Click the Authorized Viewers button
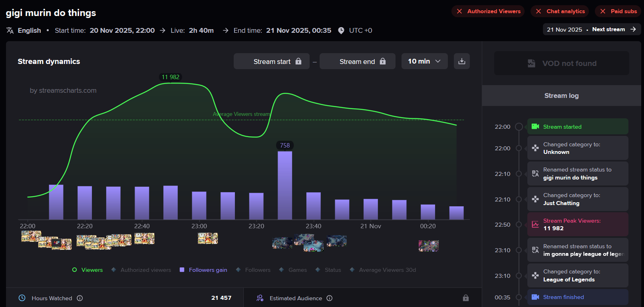Viewport: 644px width, 307px height. point(488,11)
